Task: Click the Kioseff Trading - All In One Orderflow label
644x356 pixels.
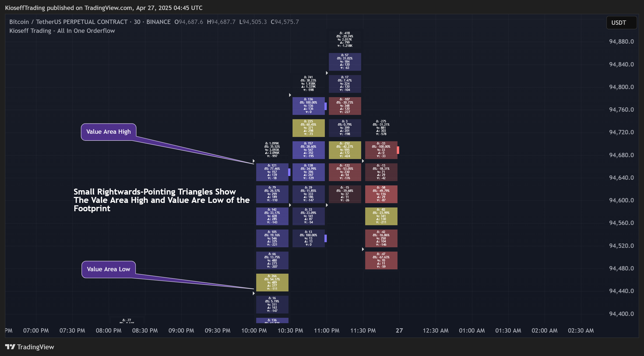Action: [62, 31]
